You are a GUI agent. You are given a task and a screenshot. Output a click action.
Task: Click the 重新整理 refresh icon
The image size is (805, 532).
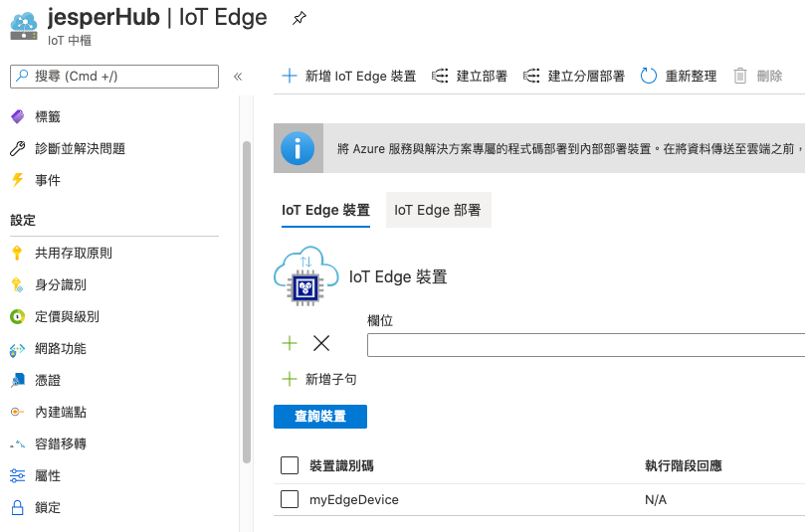649,76
